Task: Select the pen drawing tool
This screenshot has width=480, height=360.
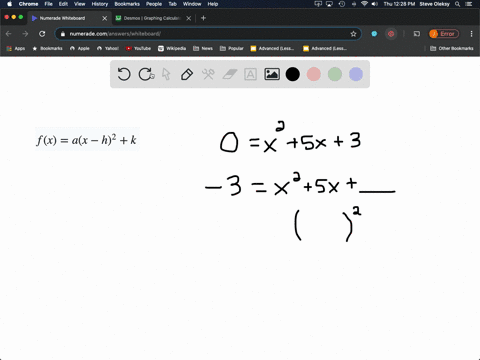Action: pyautogui.click(x=187, y=74)
